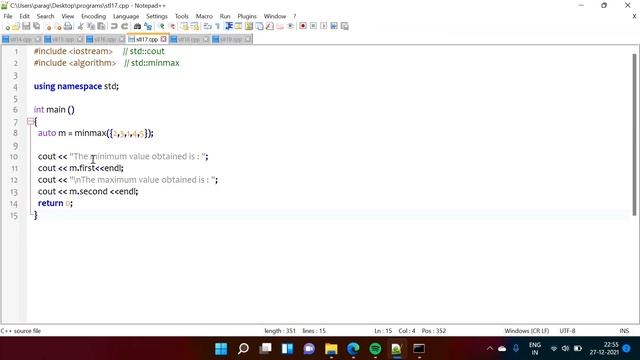Viewport: 640px width, 360px height.
Task: Play back the recorded macro icon
Action: [x=324, y=27]
